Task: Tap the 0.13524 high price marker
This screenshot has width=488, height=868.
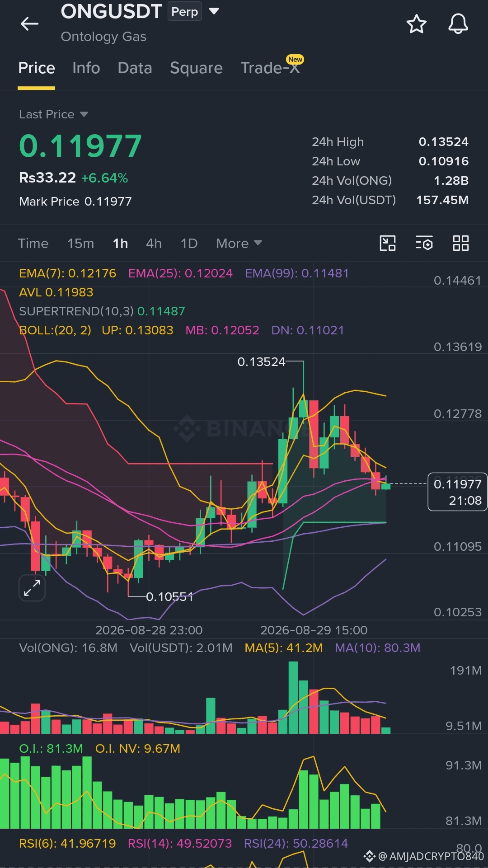Action: (261, 362)
